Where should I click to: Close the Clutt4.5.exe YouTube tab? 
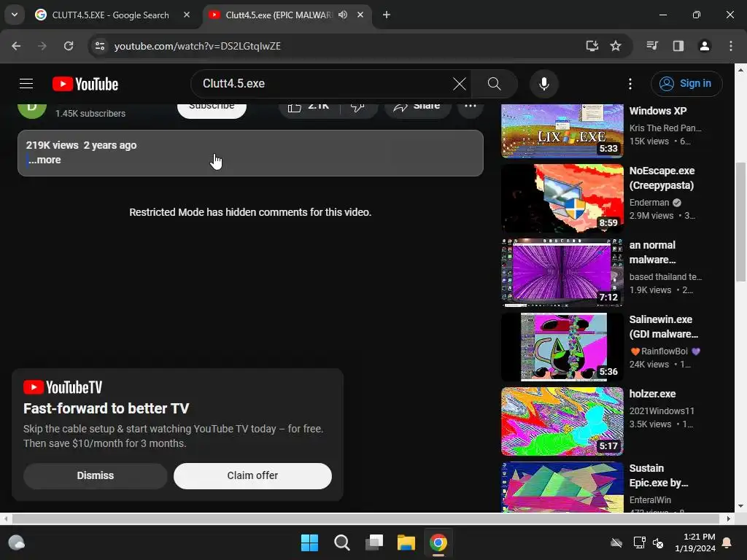coord(360,15)
